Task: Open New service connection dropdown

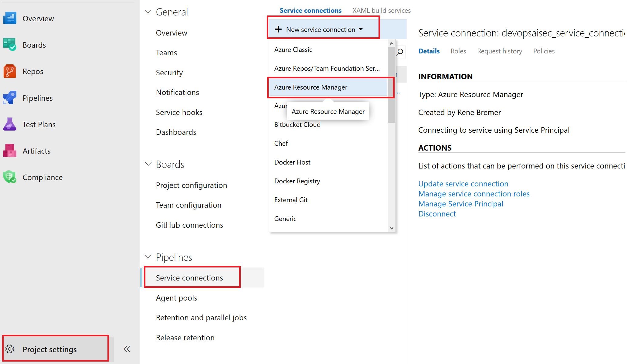Action: click(320, 29)
